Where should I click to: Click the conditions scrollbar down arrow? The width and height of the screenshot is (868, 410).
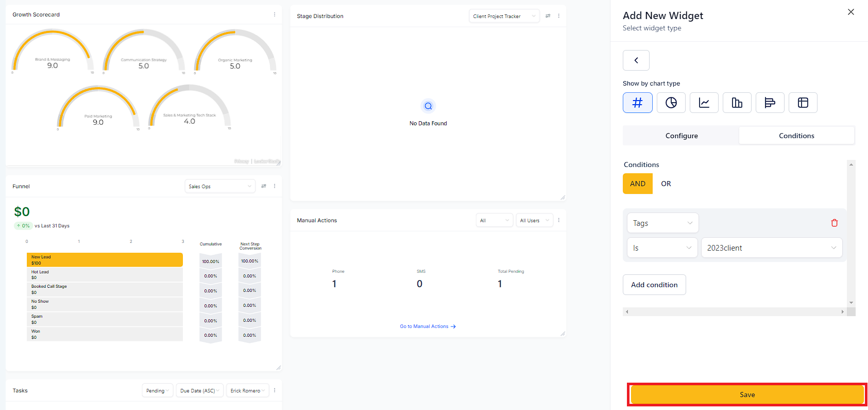coord(851,303)
